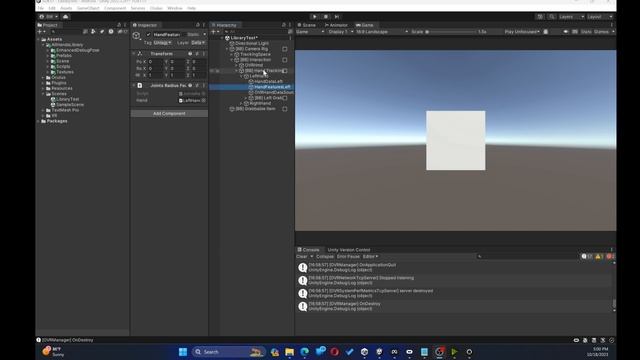Expand the Packages folder in Project
The width and height of the screenshot is (640, 360).
pos(39,121)
